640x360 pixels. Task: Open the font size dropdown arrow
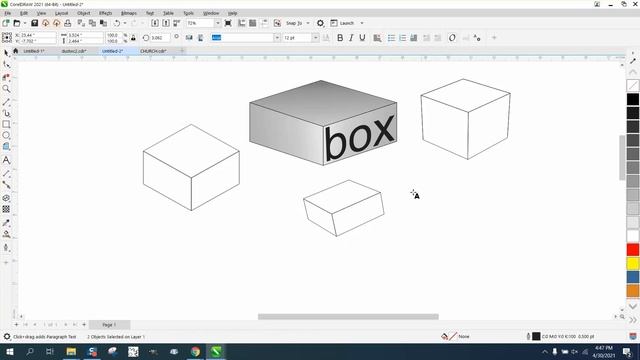click(x=316, y=38)
